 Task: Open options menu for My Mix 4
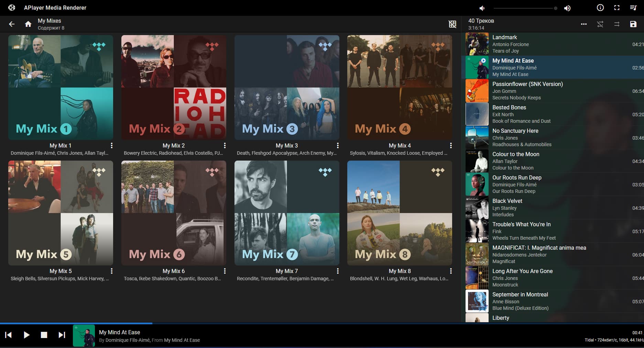click(x=451, y=145)
